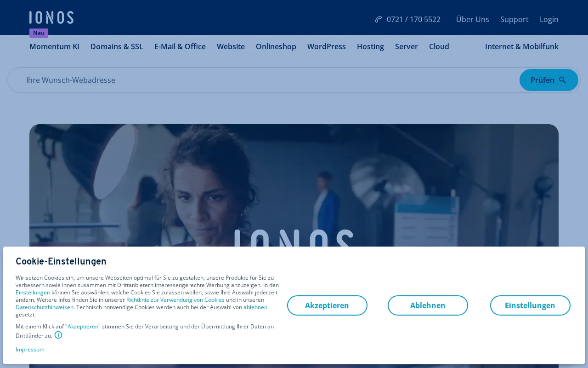Screen dimensions: 588x368
Task: Click the Neu badge above Momentum KI
Action: click(39, 33)
